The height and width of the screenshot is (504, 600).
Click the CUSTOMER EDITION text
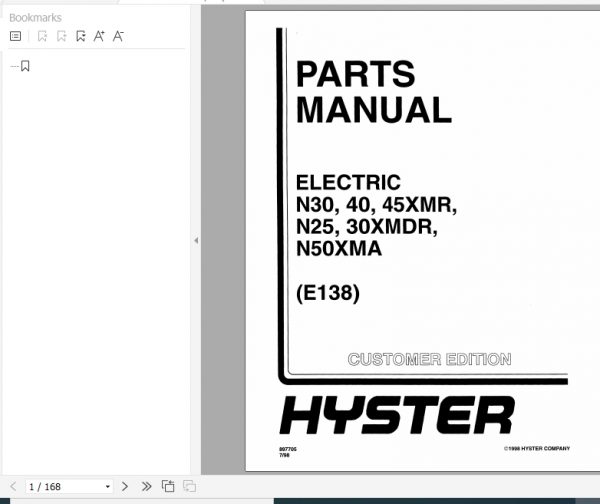click(429, 359)
